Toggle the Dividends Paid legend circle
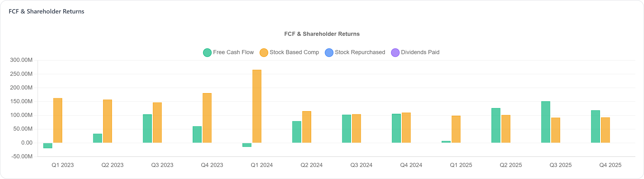 click(x=395, y=53)
